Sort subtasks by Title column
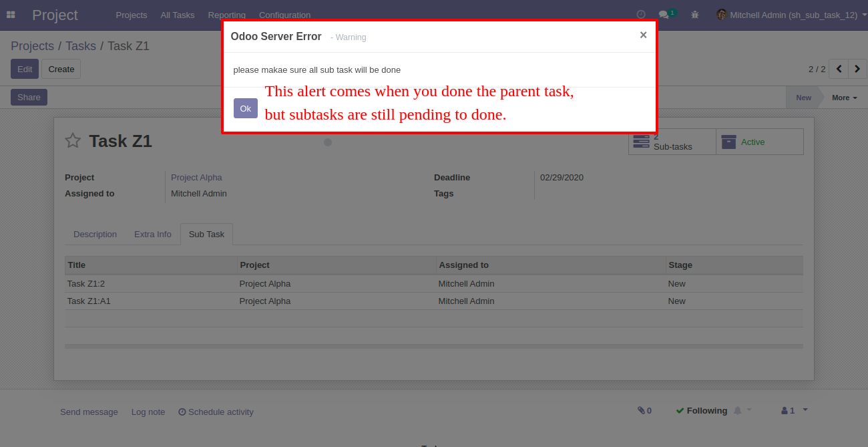The image size is (868, 447). click(x=151, y=265)
